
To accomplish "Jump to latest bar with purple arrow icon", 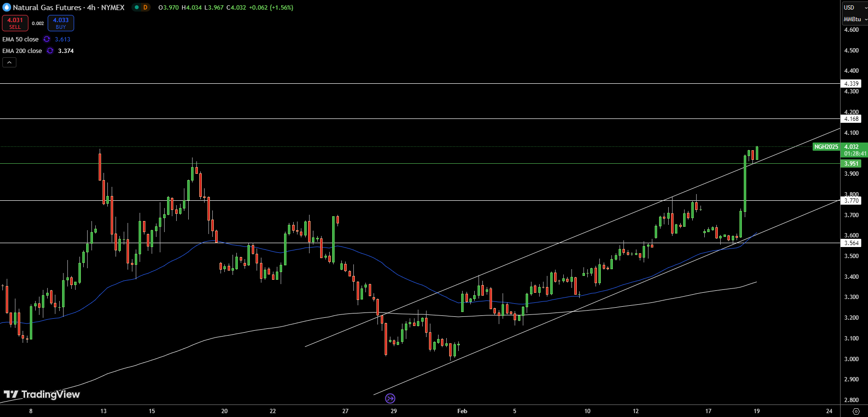I will 390,398.
